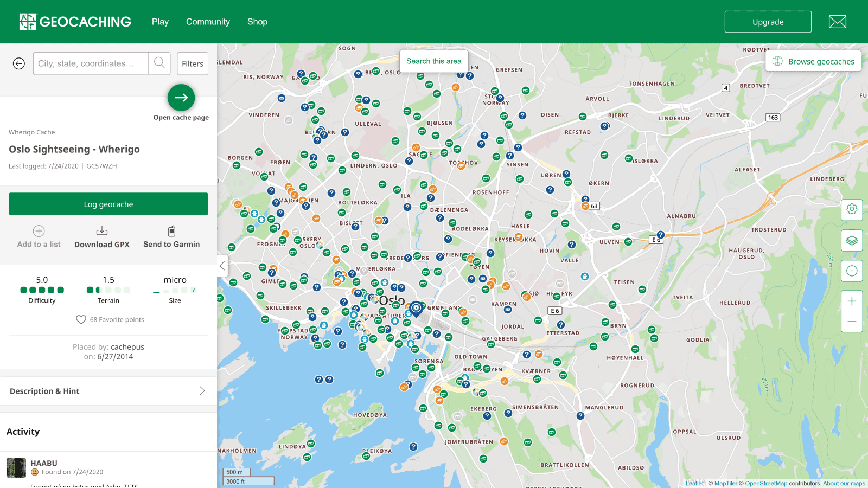Open the map settings gear icon

click(x=852, y=209)
